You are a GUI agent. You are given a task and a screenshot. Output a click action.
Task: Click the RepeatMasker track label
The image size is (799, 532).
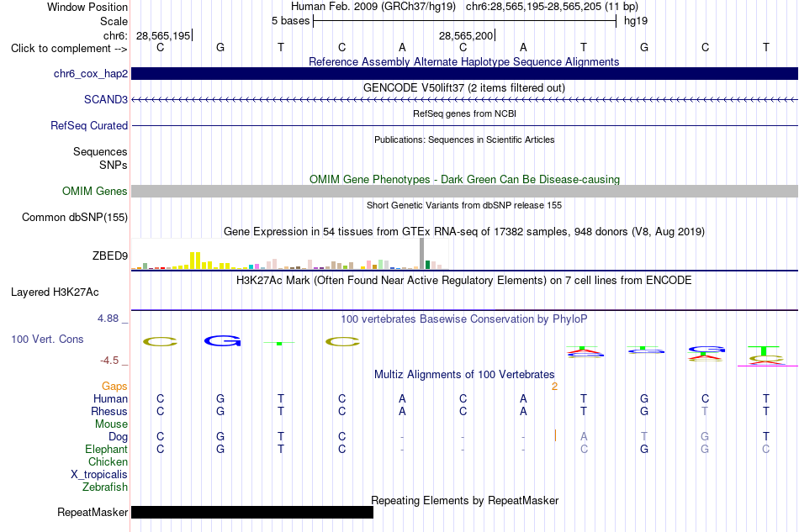click(x=93, y=513)
